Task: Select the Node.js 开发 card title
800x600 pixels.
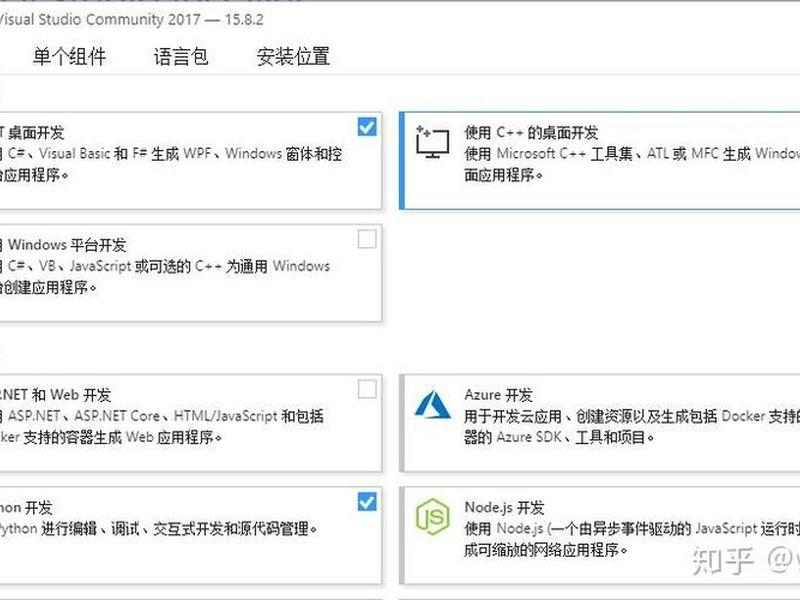Action: point(504,508)
